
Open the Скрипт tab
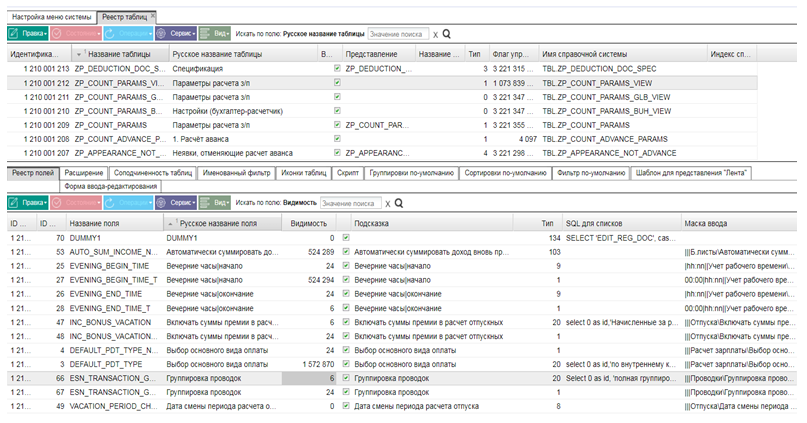(348, 173)
